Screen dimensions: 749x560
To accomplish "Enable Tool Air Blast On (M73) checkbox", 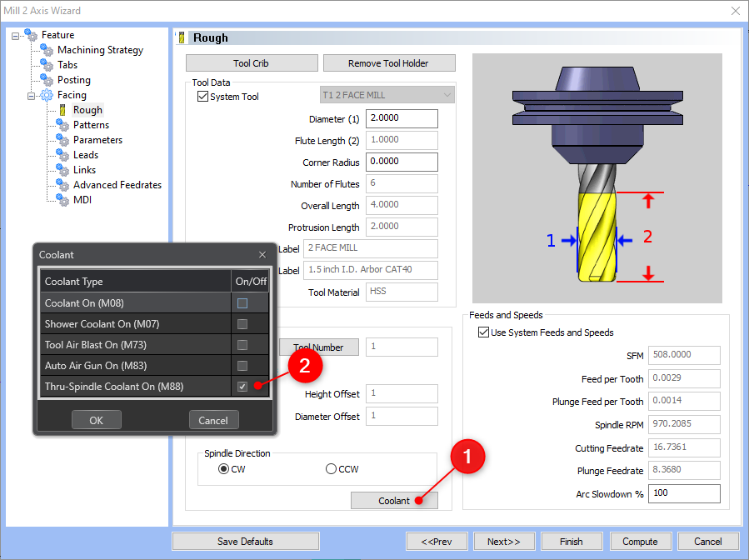I will pyautogui.click(x=242, y=345).
